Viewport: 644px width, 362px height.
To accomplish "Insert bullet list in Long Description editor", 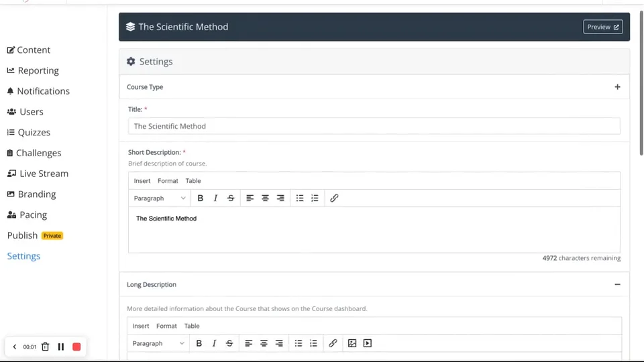I will [299, 343].
